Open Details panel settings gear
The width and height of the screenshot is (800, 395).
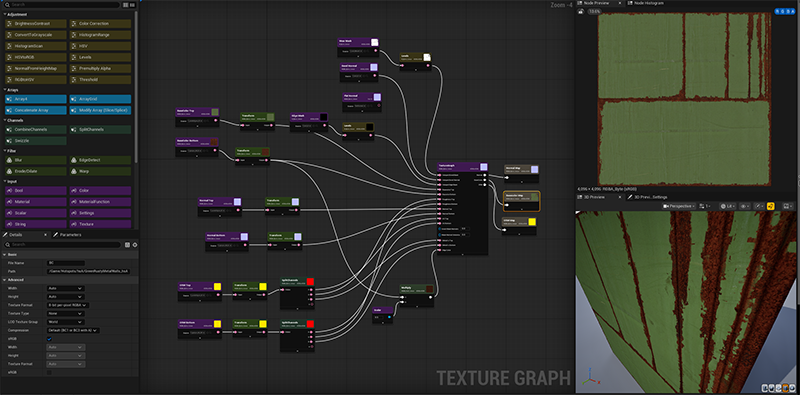pyautogui.click(x=135, y=245)
